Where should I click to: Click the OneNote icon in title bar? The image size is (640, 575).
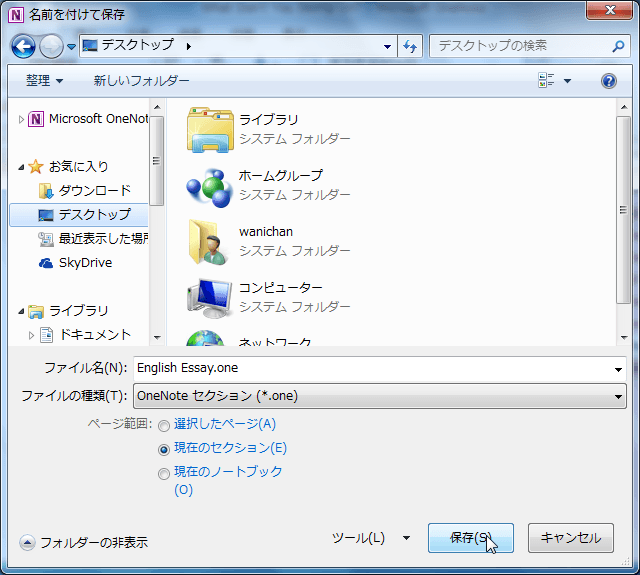tap(16, 15)
